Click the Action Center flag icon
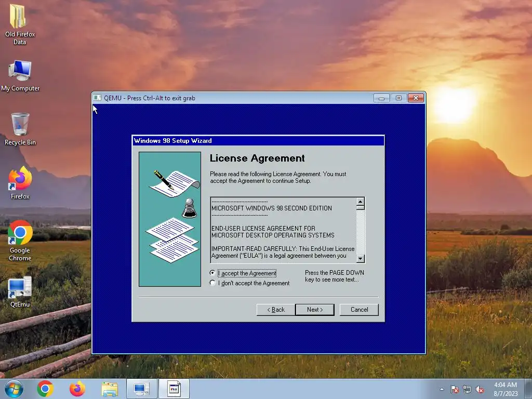 (x=454, y=389)
